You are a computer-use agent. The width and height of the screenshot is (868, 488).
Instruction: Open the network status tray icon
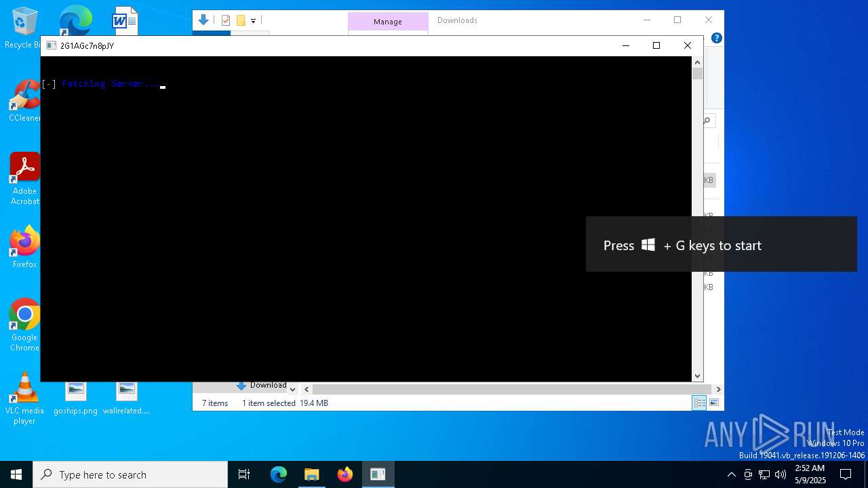pos(764,474)
